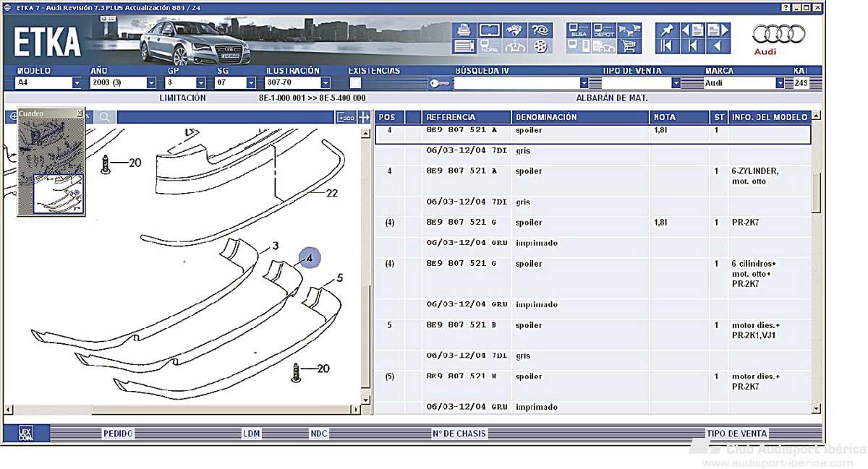Click the key icon next to Búsqueda IV
The width and height of the screenshot is (868, 469).
[x=439, y=83]
